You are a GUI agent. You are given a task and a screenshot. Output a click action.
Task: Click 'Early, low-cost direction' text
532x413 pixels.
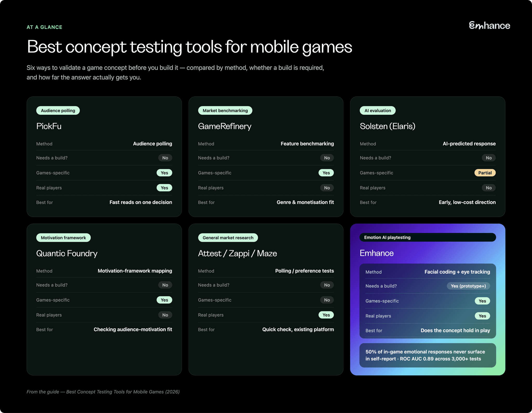coord(467,202)
